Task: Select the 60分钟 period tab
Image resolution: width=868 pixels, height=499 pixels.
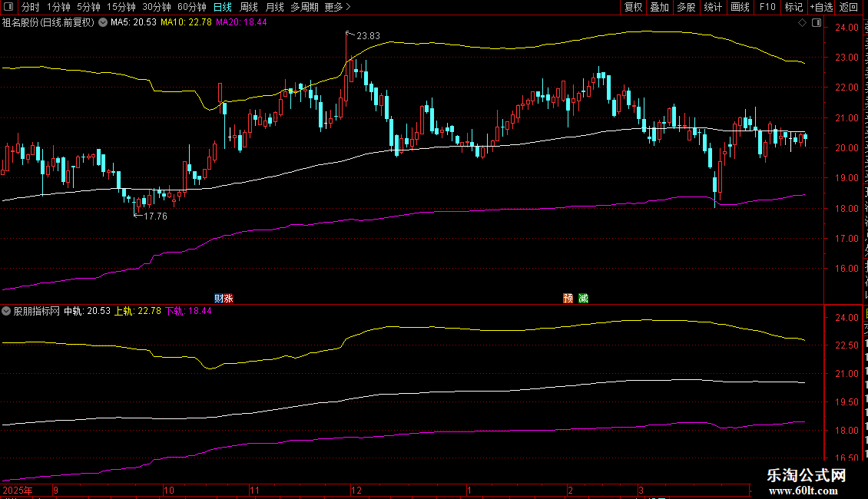Action: 192,7
